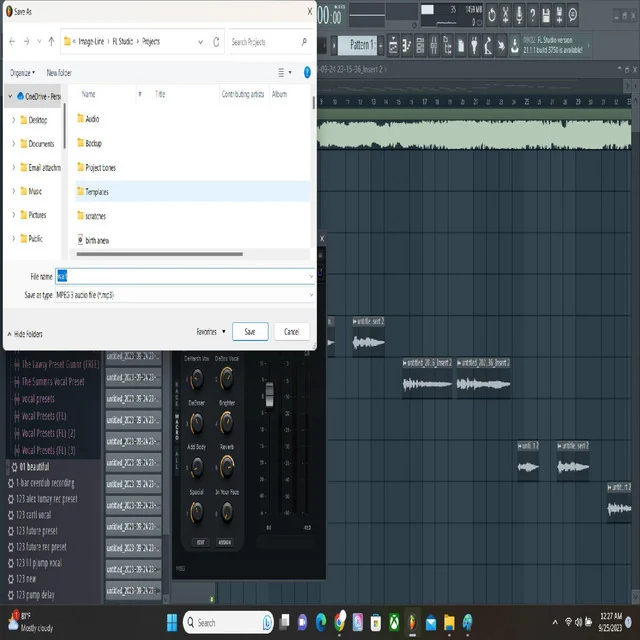This screenshot has height=640, width=640.
Task: Open the speech bubble info icon in FL Studio
Action: tap(573, 15)
